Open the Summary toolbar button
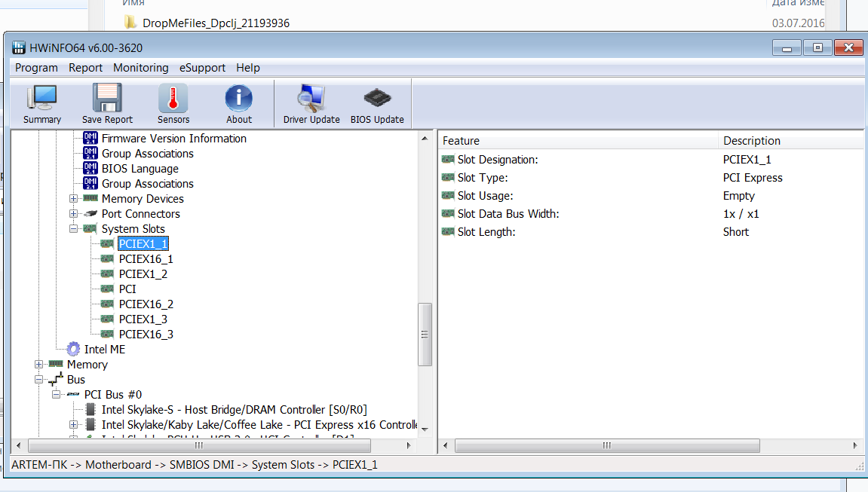Viewport: 868px width, 492px height. 42,104
